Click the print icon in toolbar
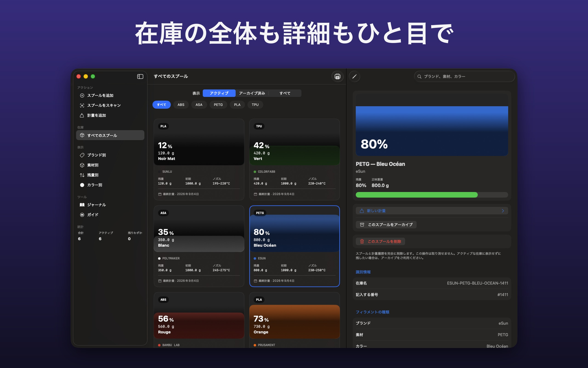The image size is (588, 368). 337,76
